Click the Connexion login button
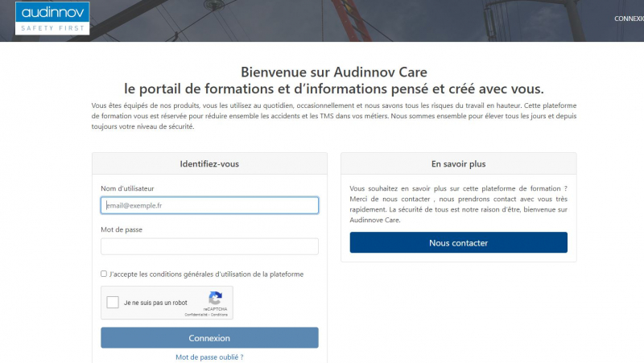Viewport: 644px width, 363px height. click(x=209, y=337)
